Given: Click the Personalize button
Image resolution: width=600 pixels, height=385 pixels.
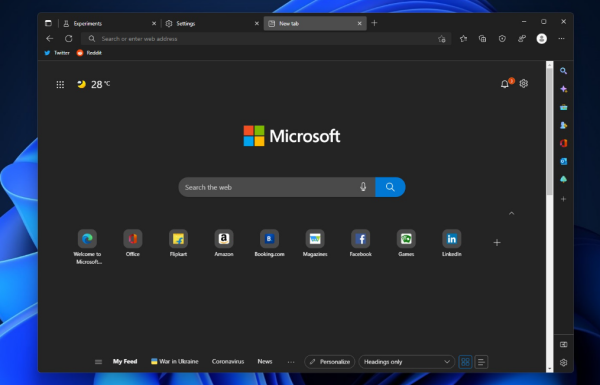Looking at the screenshot, I should (x=329, y=362).
